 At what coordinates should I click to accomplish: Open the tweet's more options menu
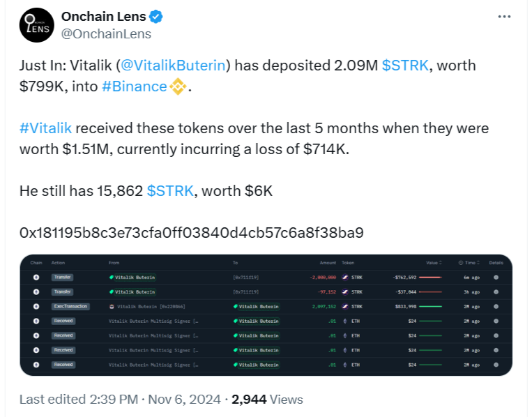pyautogui.click(x=503, y=16)
